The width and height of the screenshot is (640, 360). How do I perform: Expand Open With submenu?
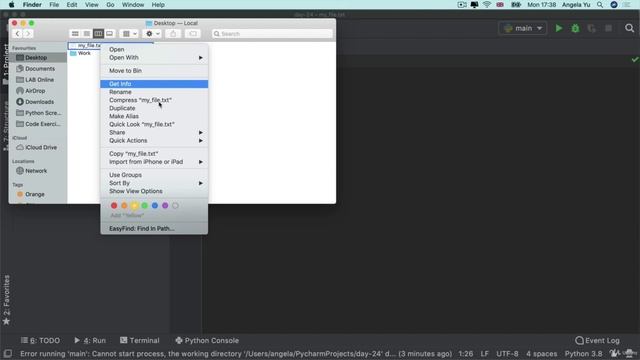[x=154, y=58]
